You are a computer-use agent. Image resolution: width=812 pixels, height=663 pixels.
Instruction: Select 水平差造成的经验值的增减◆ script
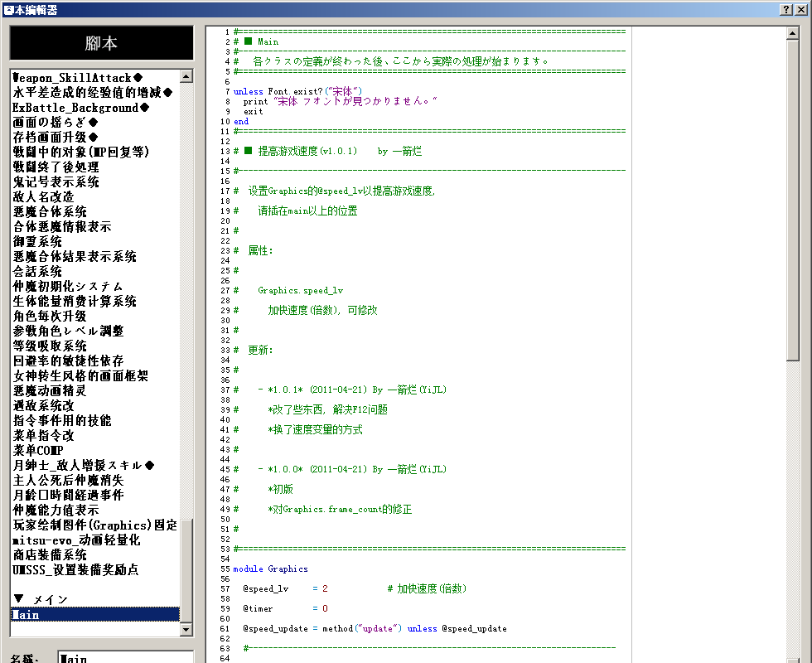click(x=95, y=93)
